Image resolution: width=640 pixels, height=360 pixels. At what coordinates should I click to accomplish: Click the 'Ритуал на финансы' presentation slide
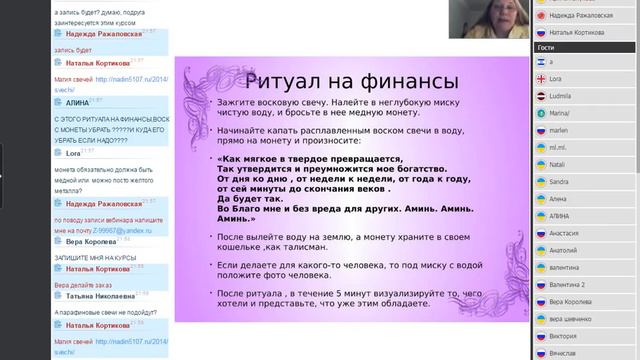(352, 189)
